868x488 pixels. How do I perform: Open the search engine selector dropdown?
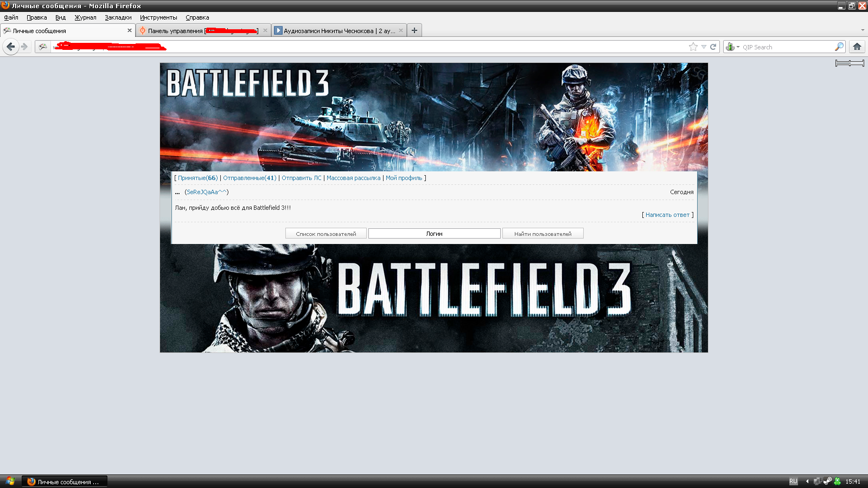(x=733, y=47)
